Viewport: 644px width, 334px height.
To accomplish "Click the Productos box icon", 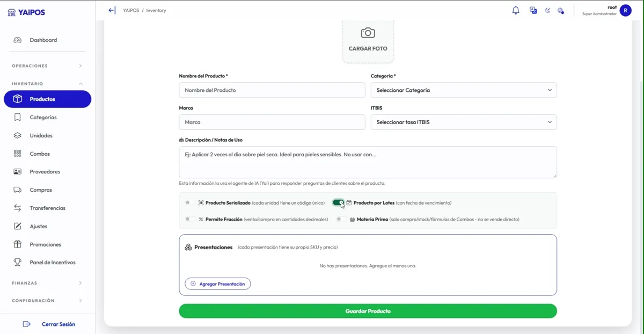I will 18,99.
